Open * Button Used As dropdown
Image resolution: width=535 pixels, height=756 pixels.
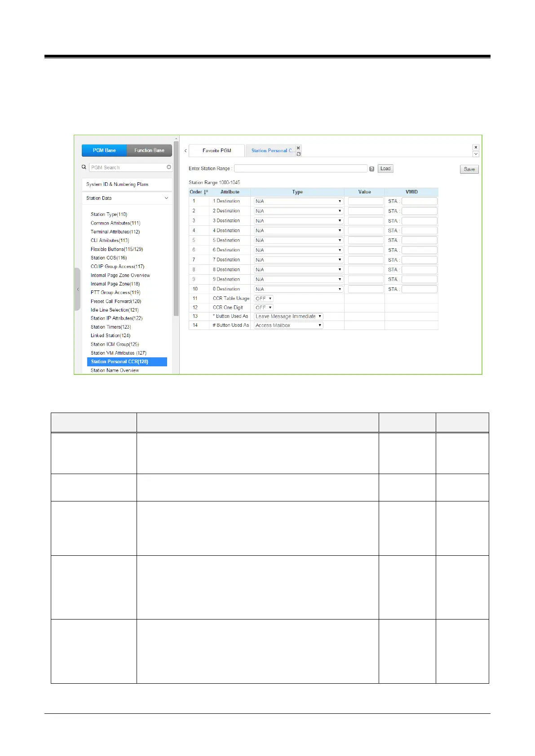tap(288, 316)
